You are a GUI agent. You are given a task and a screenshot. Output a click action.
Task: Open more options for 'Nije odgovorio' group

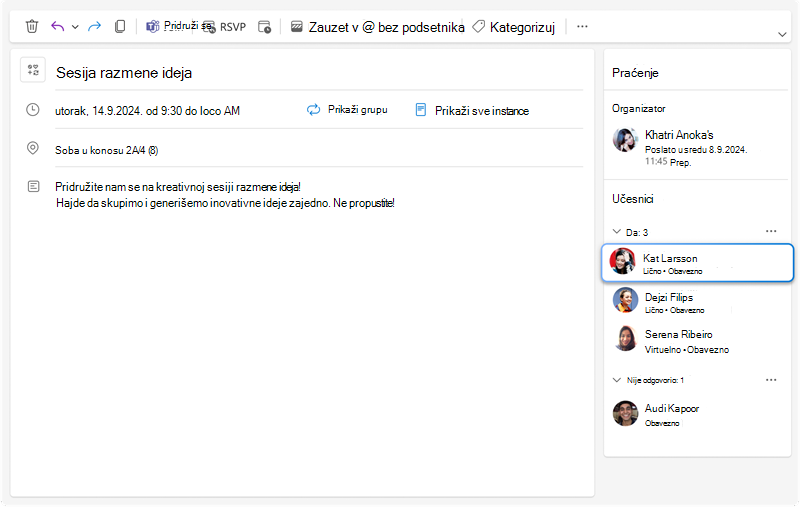point(771,380)
